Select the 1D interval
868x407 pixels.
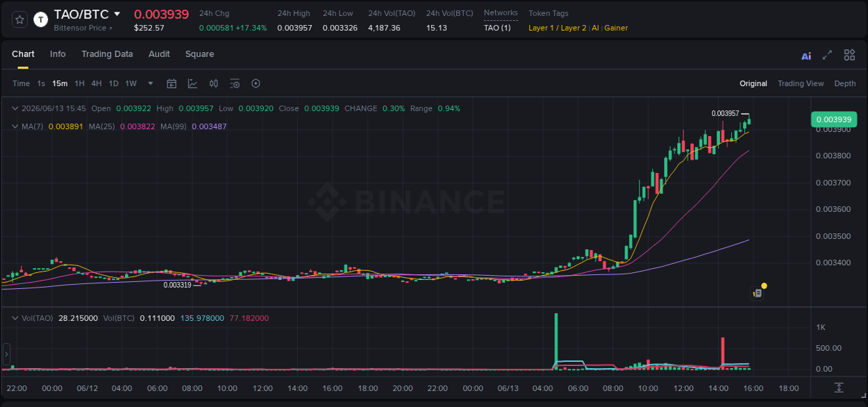click(x=113, y=83)
